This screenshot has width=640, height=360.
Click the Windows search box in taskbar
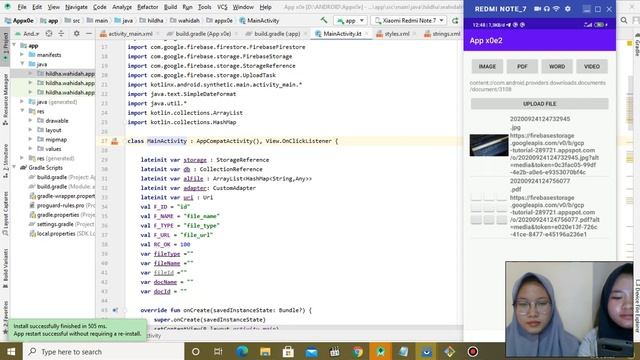[103, 351]
